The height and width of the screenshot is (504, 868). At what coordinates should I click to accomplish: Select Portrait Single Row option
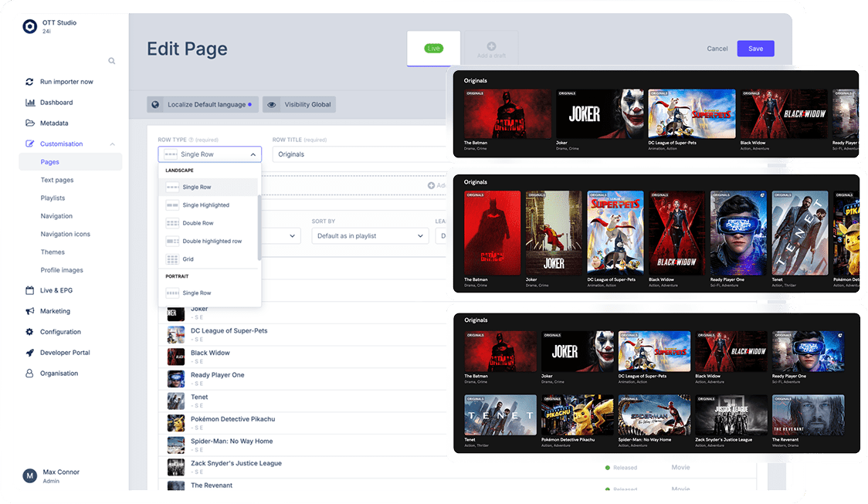pos(209,293)
